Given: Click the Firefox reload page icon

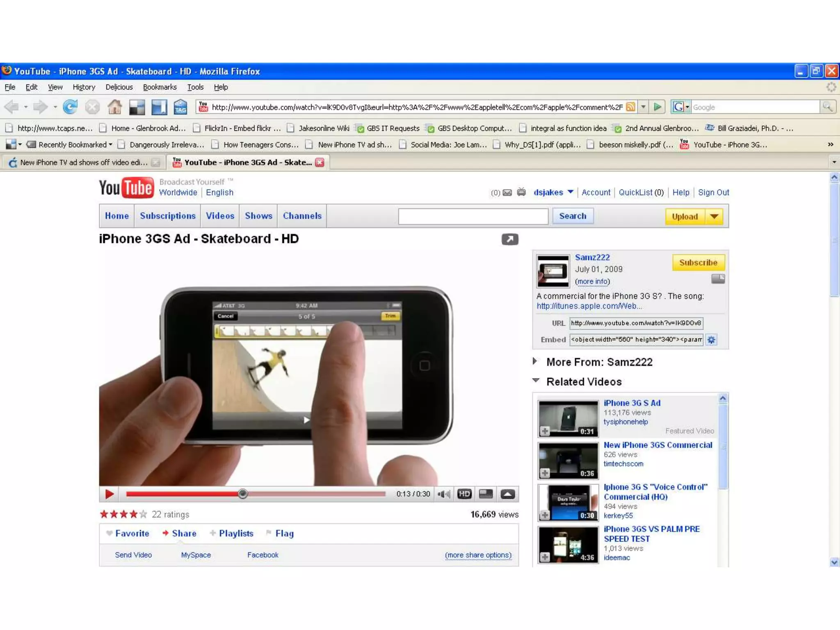Looking at the screenshot, I should (70, 107).
